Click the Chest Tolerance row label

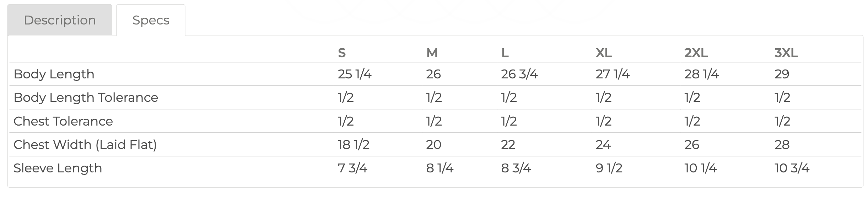click(x=63, y=121)
